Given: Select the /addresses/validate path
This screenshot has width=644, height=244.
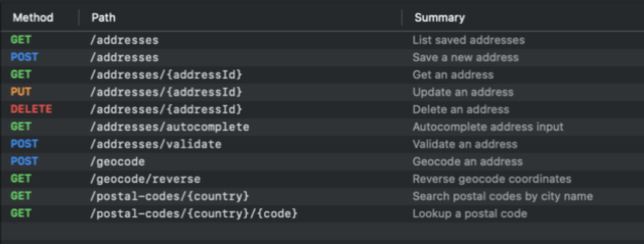Looking at the screenshot, I should pyautogui.click(x=156, y=144).
